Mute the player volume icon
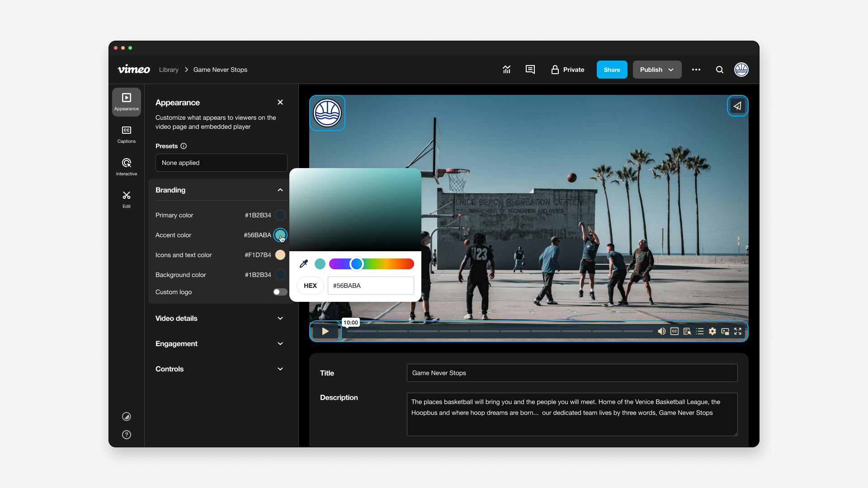 [661, 331]
